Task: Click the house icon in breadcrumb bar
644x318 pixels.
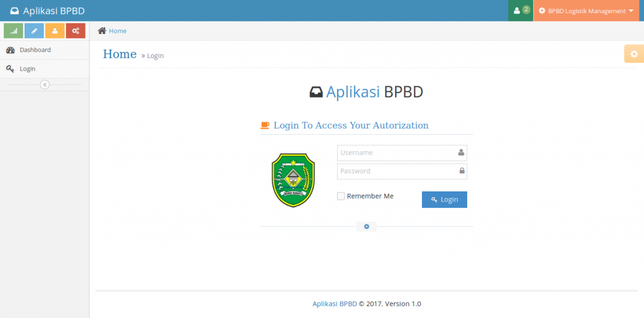Action: [x=102, y=31]
